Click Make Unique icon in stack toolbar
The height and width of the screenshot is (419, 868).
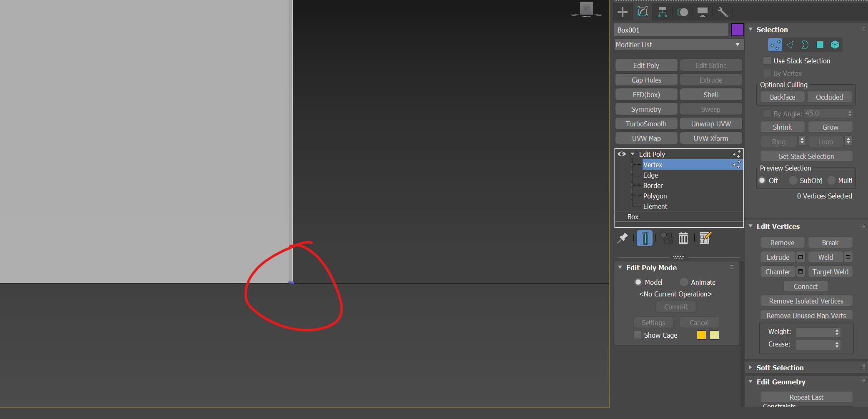click(x=667, y=238)
